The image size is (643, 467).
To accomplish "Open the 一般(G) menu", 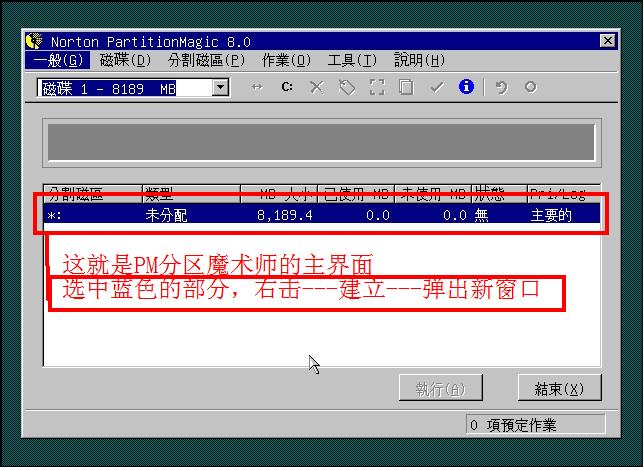I will pyautogui.click(x=57, y=60).
